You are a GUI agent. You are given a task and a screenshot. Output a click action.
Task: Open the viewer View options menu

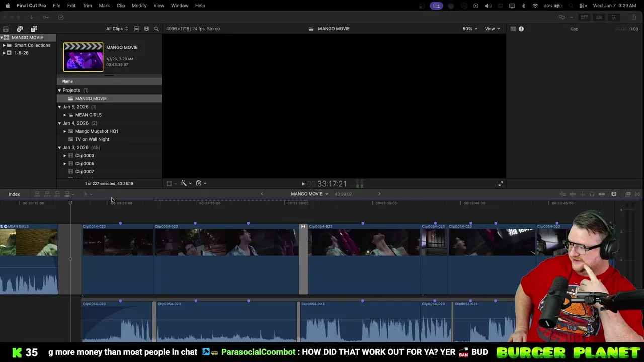click(492, 29)
